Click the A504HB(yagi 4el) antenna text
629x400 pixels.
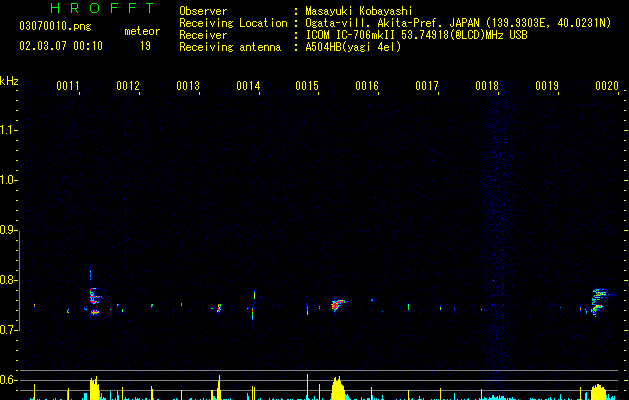pyautogui.click(x=353, y=47)
